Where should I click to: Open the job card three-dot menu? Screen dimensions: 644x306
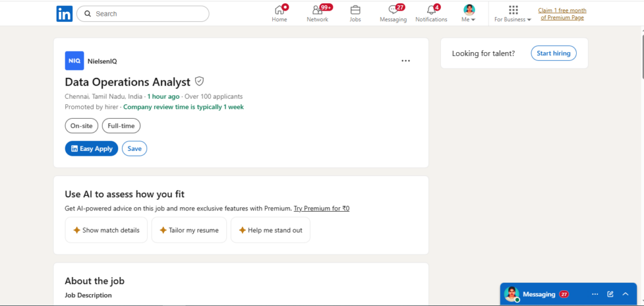point(406,61)
